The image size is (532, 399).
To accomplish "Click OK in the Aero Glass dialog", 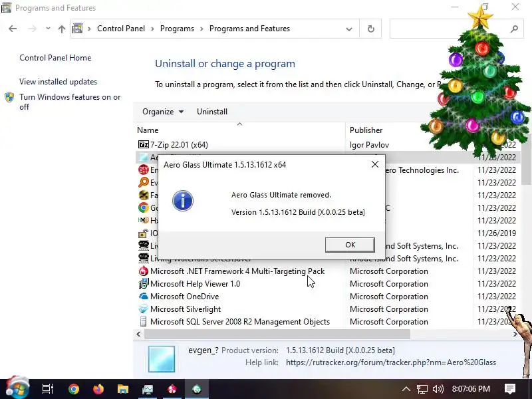I will click(350, 245).
